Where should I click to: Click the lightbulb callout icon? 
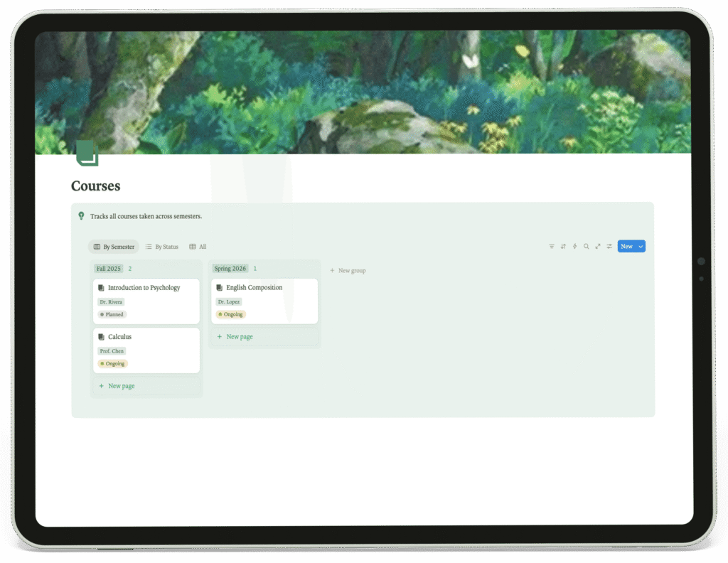point(81,216)
